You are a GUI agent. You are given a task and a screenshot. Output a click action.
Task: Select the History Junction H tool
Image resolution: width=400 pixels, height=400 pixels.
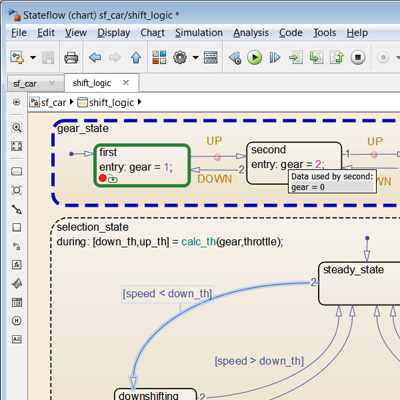coord(17,321)
